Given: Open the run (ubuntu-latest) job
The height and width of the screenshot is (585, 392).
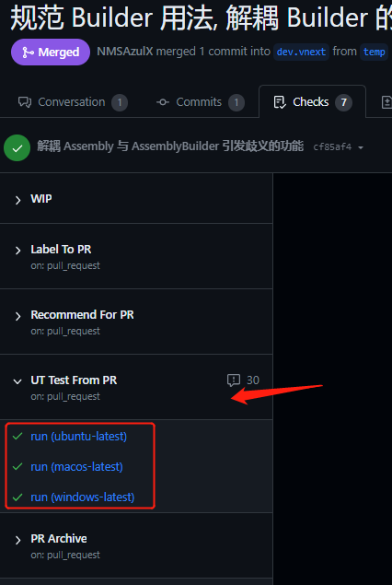Looking at the screenshot, I should [78, 436].
